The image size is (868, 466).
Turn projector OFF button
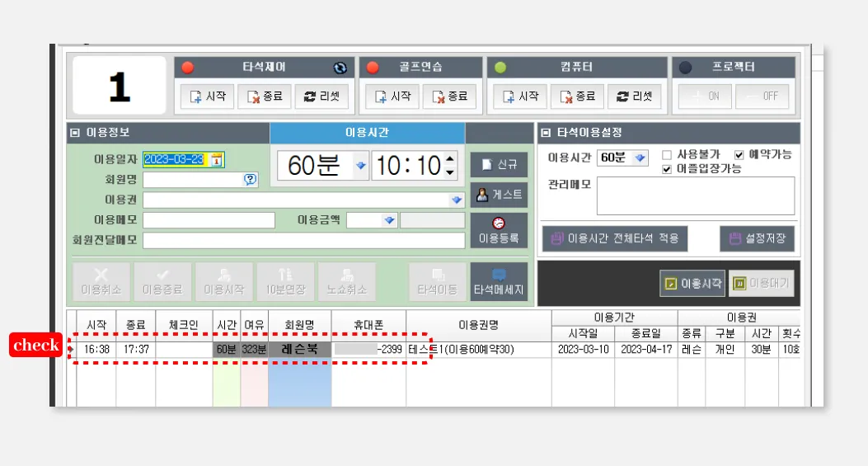(762, 96)
